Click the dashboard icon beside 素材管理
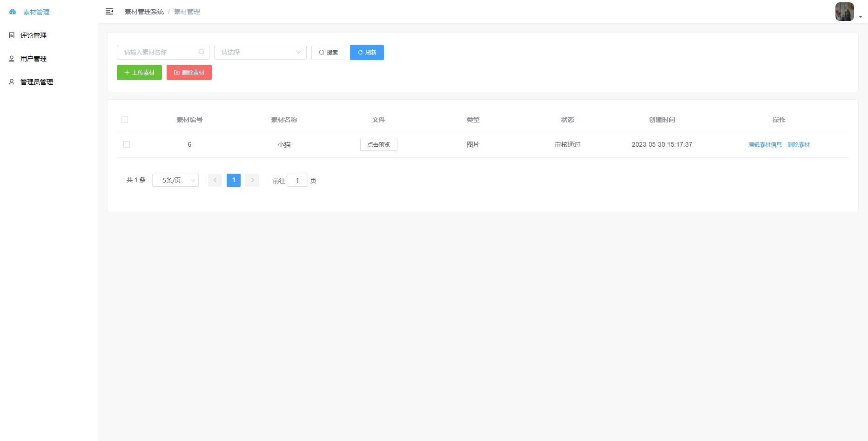 click(x=13, y=12)
